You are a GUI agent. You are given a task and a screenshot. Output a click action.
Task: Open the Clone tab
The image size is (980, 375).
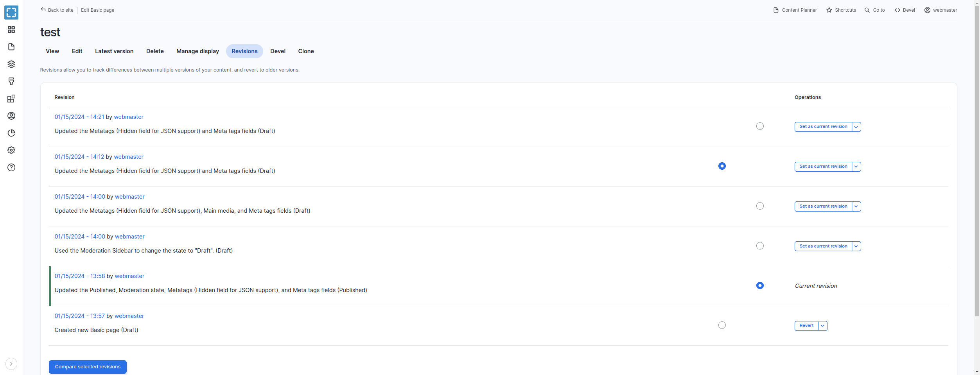pyautogui.click(x=306, y=51)
